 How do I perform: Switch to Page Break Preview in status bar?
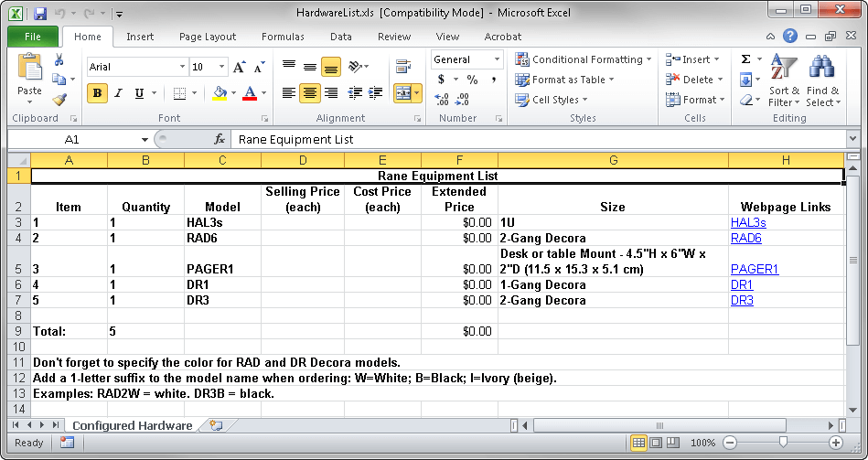[x=672, y=443]
